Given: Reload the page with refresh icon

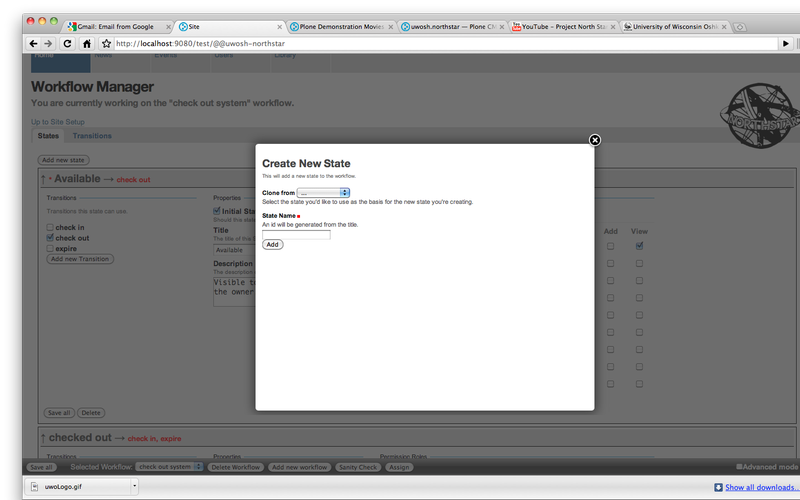Looking at the screenshot, I should 67,44.
